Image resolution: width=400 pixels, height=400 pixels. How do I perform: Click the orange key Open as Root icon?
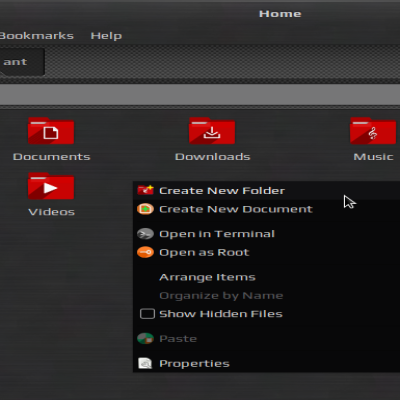click(x=145, y=252)
